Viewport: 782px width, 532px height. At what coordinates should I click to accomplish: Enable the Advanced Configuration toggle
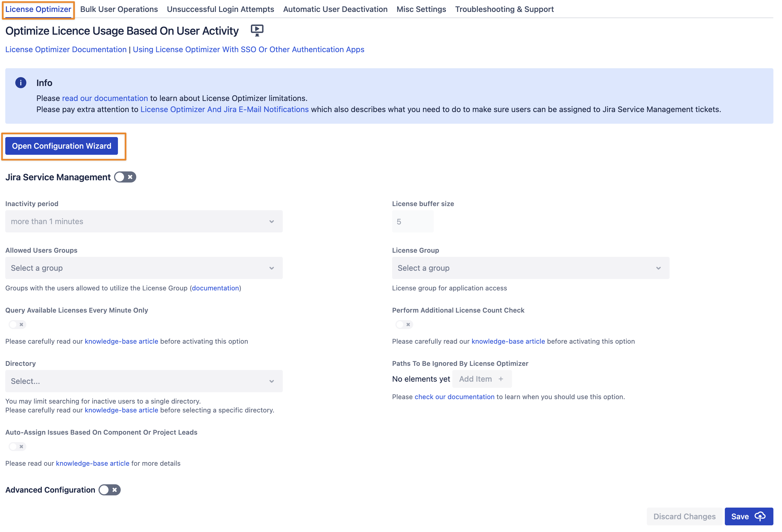tap(109, 490)
